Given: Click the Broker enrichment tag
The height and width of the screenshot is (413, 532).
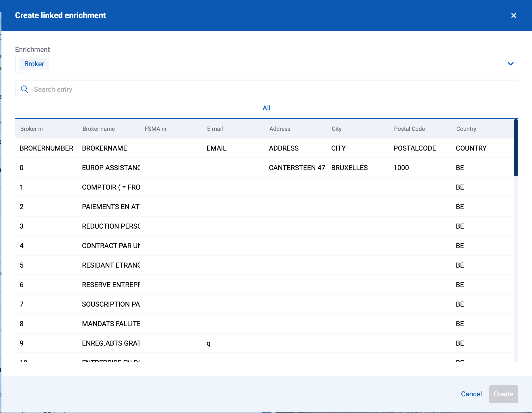Looking at the screenshot, I should pos(34,64).
